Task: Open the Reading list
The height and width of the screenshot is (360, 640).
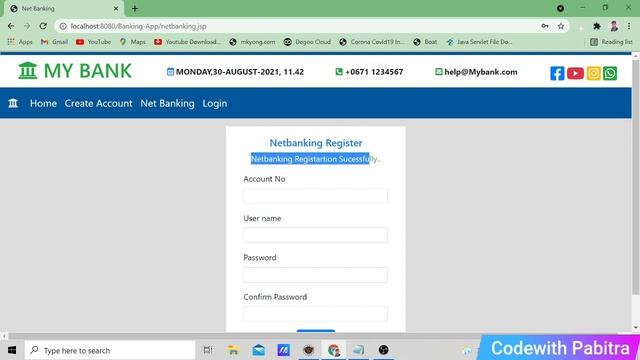Action: click(611, 42)
